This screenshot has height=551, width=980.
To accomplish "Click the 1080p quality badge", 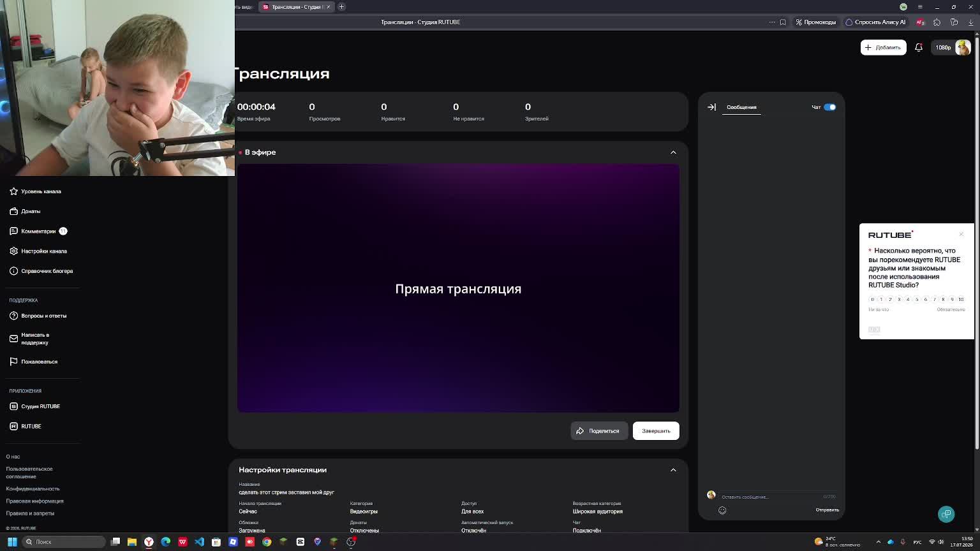I will (x=943, y=47).
